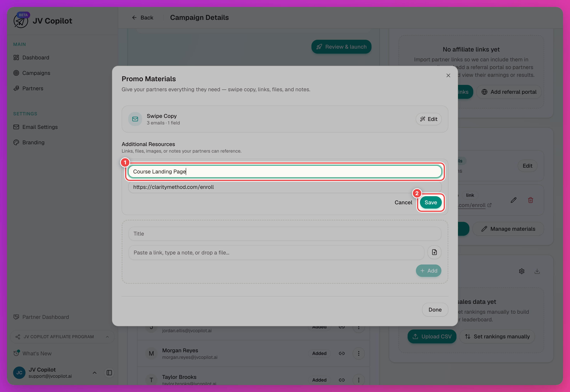Click the Add resource button

point(428,271)
